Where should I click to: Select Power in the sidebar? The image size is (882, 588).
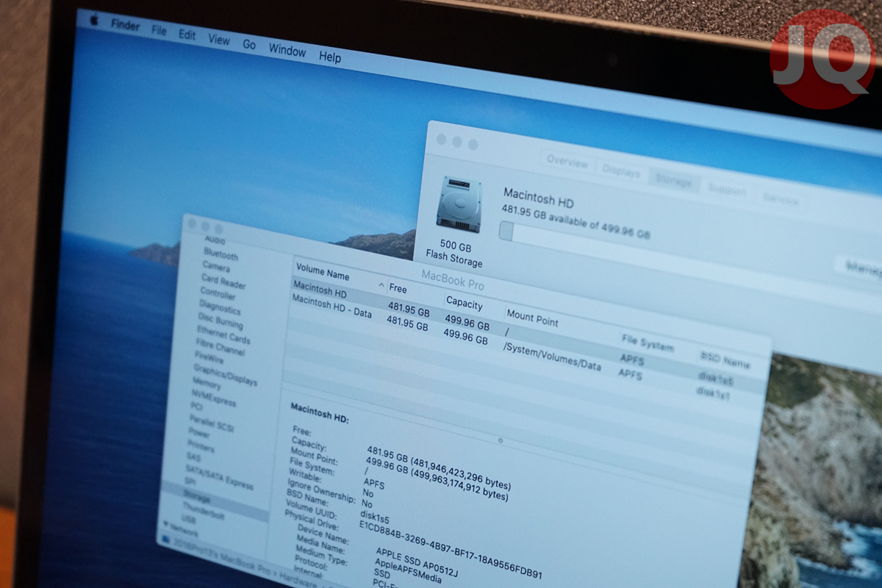199,434
